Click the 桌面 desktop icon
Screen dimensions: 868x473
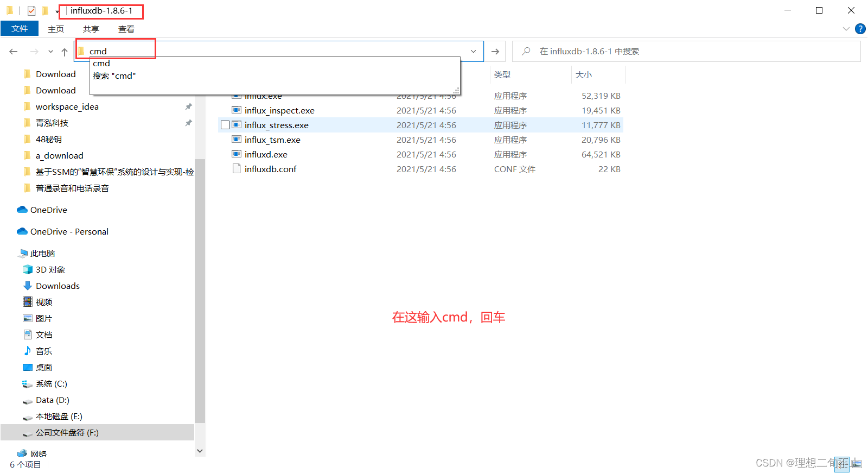pos(28,367)
